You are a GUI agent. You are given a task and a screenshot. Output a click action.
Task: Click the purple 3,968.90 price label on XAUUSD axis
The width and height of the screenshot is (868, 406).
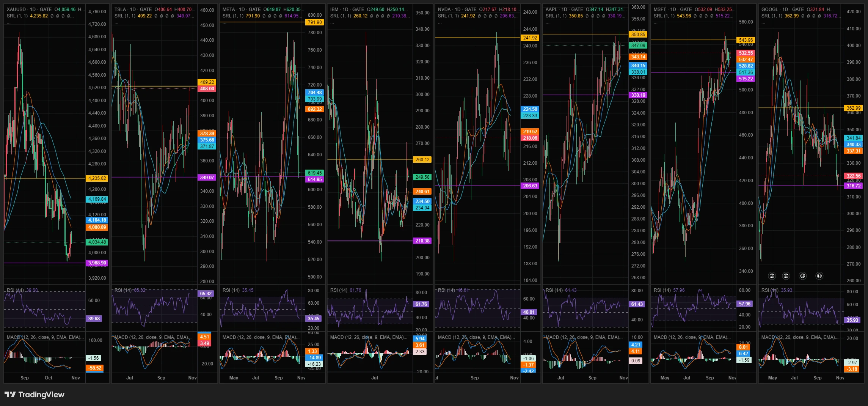(97, 263)
